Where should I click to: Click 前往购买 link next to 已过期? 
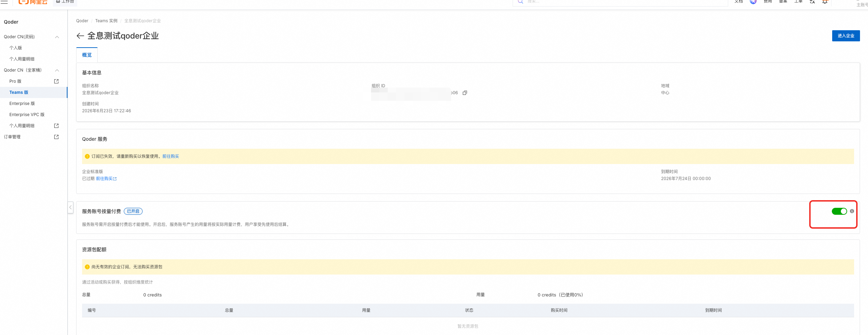pos(106,179)
